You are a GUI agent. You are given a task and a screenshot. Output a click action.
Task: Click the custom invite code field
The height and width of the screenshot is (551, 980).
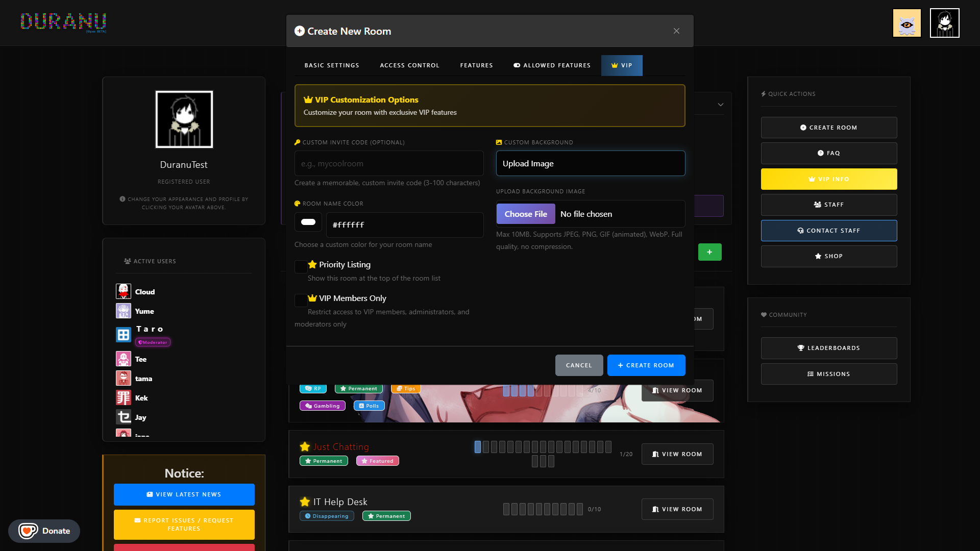point(388,163)
